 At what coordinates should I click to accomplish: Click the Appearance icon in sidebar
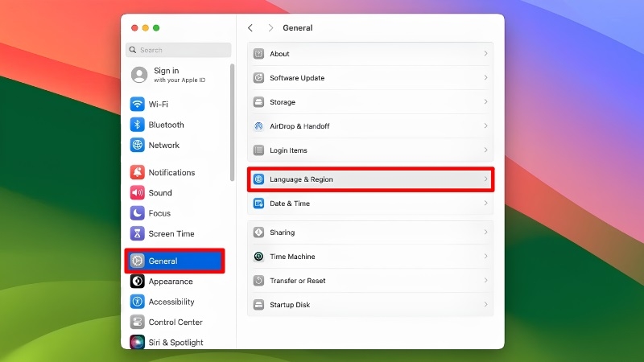pyautogui.click(x=137, y=281)
